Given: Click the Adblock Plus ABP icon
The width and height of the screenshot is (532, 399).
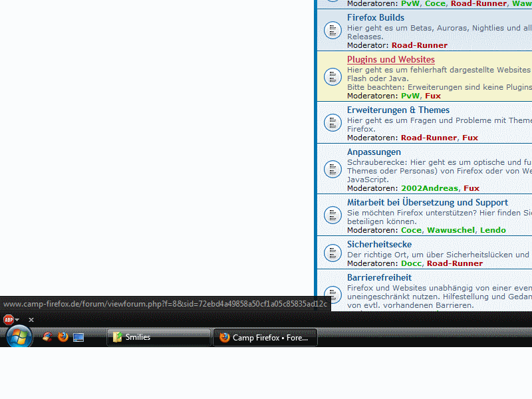Looking at the screenshot, I should 9,320.
